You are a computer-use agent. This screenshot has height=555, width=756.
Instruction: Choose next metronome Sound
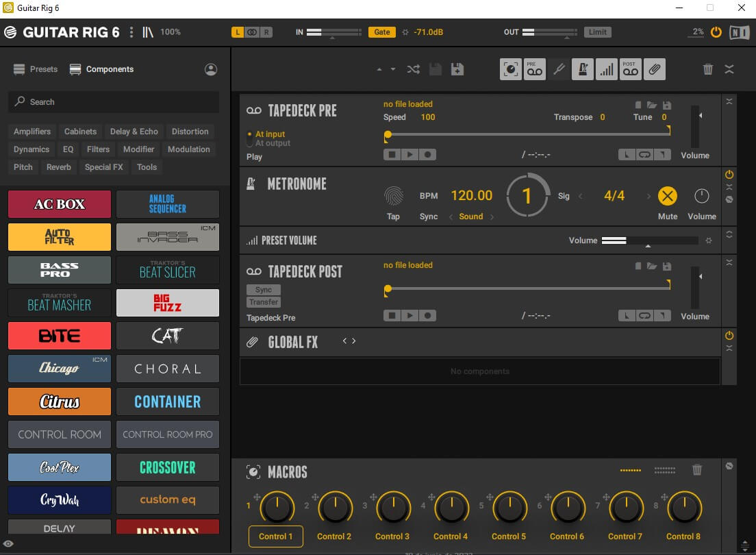(x=492, y=217)
